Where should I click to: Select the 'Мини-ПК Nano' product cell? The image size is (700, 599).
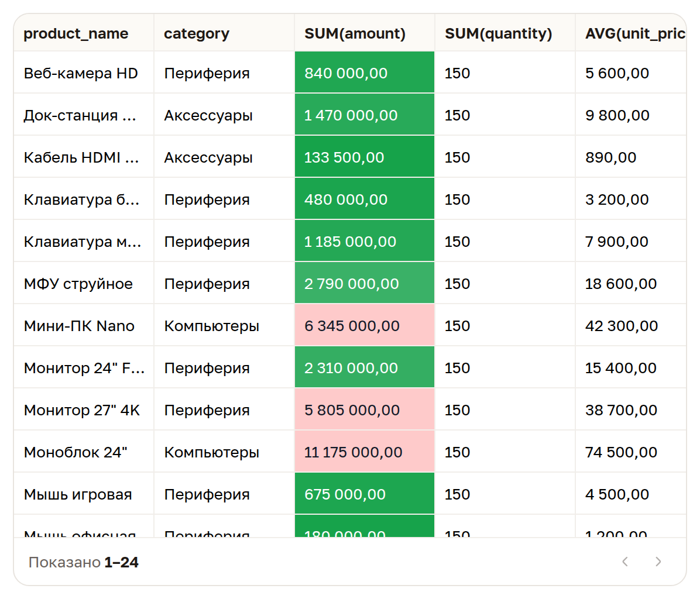click(84, 326)
